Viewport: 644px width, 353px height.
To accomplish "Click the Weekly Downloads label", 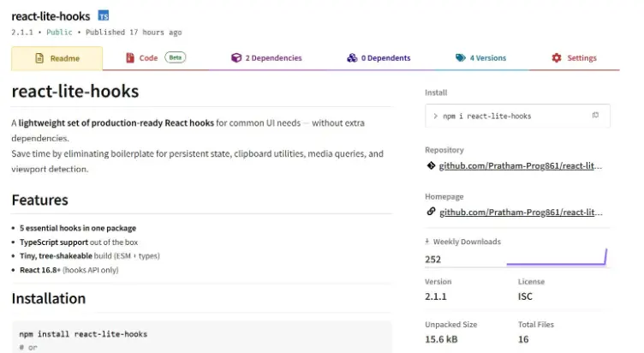I will coord(467,242).
